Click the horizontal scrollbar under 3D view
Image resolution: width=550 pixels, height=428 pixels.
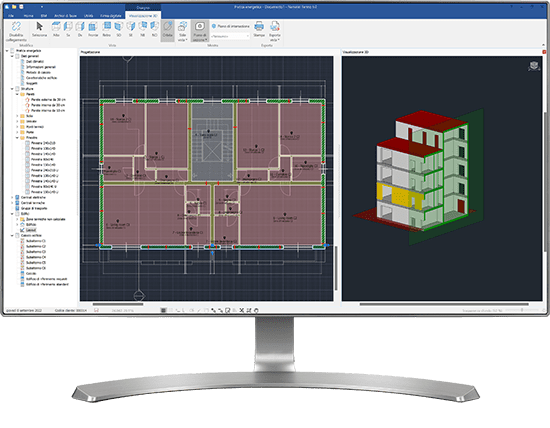444,304
